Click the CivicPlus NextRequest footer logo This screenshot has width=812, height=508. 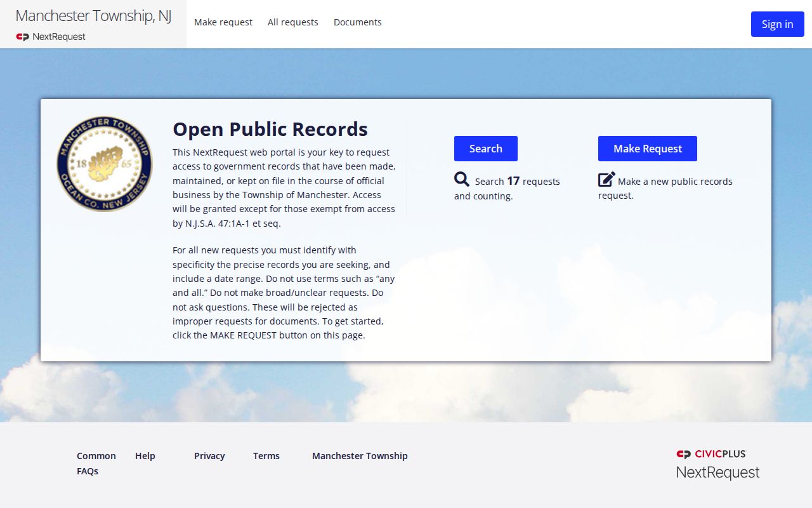point(717,464)
